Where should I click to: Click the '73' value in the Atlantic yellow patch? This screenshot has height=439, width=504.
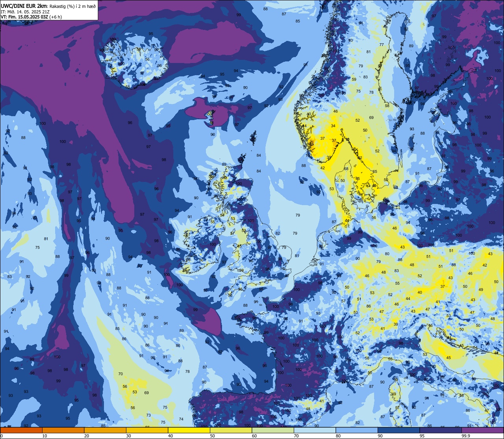point(148,415)
